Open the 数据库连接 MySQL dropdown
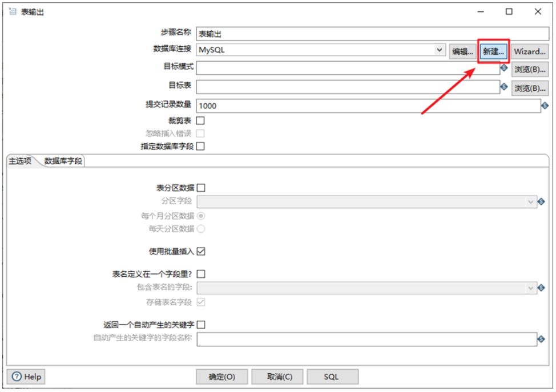The width and height of the screenshot is (556, 392). tap(440, 50)
